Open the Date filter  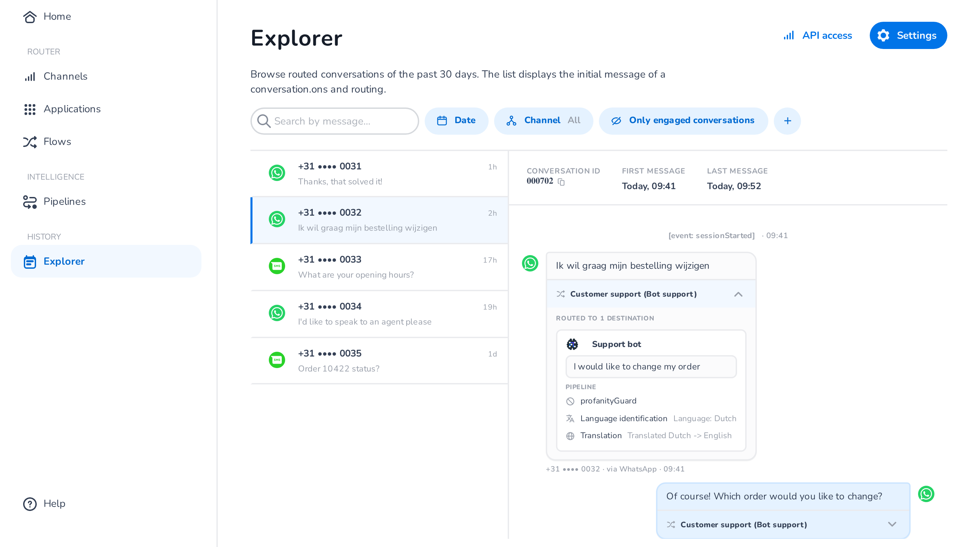456,120
